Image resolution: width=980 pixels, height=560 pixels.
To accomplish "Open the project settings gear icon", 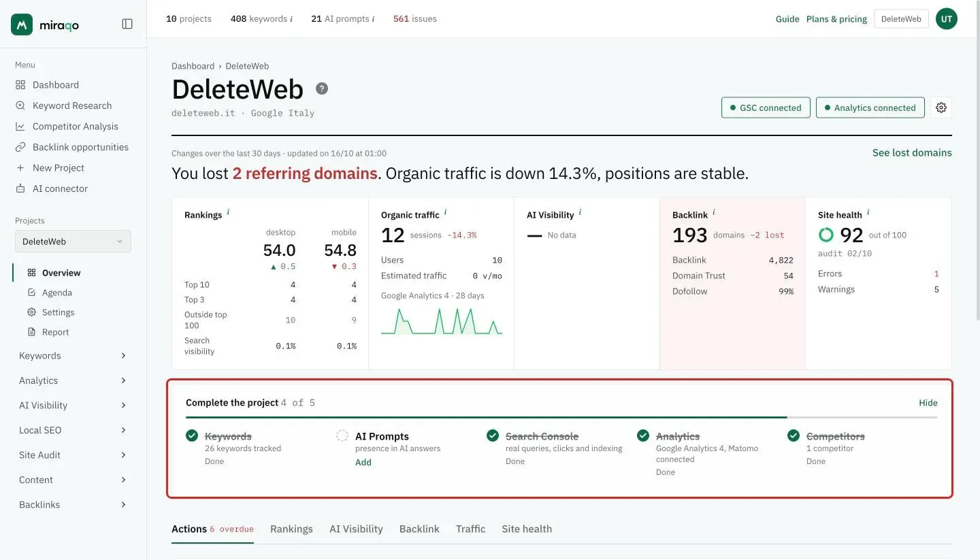I will pos(941,108).
